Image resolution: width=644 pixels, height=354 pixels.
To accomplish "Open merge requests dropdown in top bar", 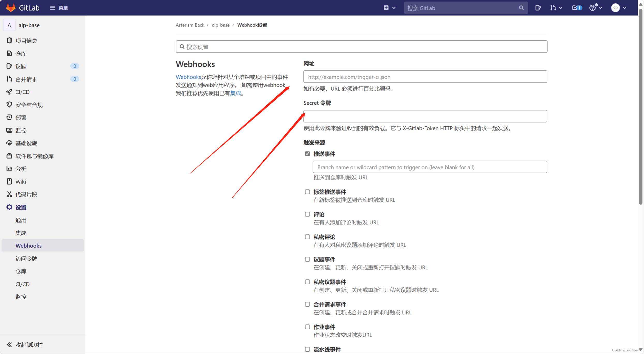I will point(556,8).
